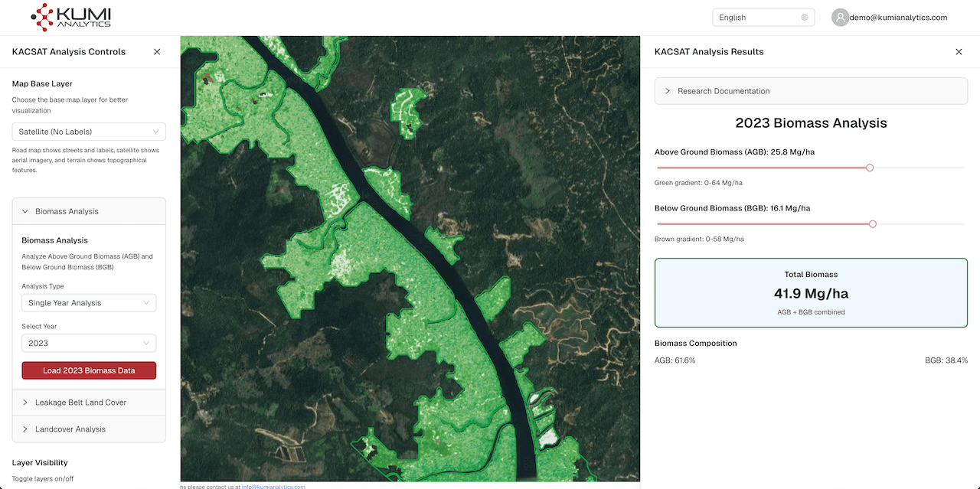Expand the Leakage Belt Land Cover section
Screen dimensions: 980x489
pyautogui.click(x=89, y=403)
